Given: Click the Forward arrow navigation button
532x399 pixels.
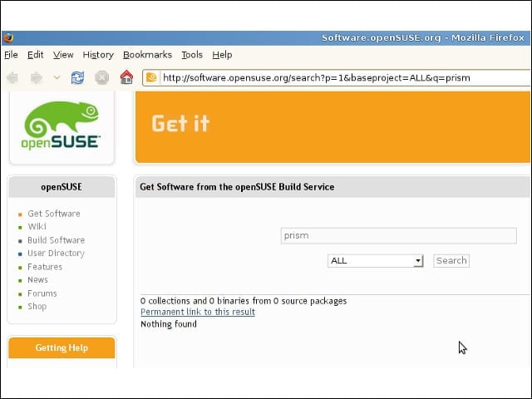Looking at the screenshot, I should (37, 77).
